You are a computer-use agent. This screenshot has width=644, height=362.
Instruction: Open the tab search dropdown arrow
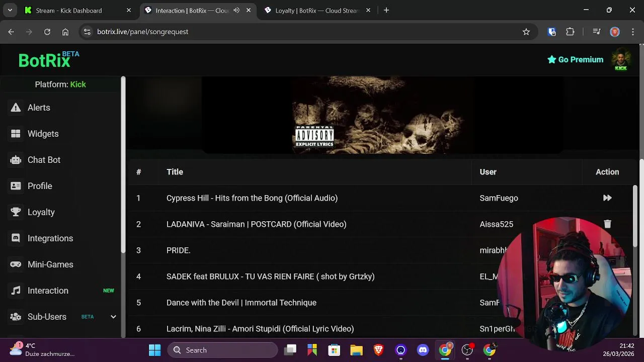coord(10,10)
